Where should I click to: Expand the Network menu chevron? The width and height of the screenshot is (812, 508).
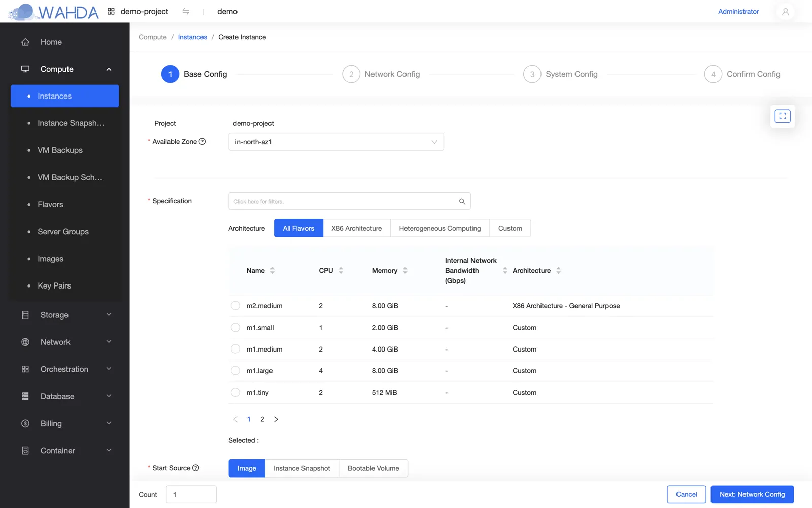(109, 342)
